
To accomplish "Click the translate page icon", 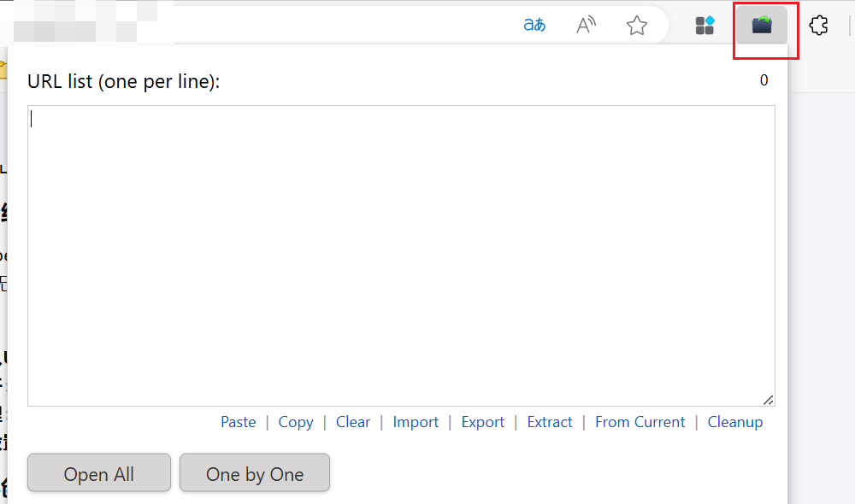I will (x=534, y=26).
